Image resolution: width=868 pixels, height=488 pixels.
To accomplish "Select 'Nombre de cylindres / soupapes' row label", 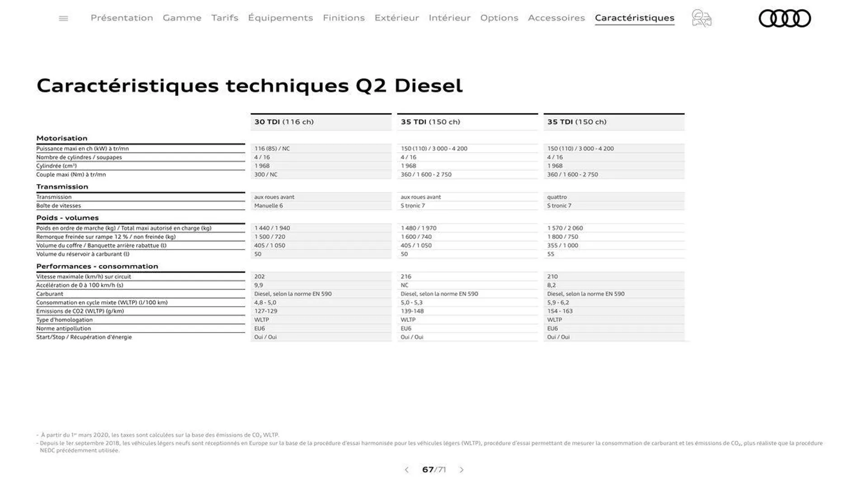I will pyautogui.click(x=79, y=157).
